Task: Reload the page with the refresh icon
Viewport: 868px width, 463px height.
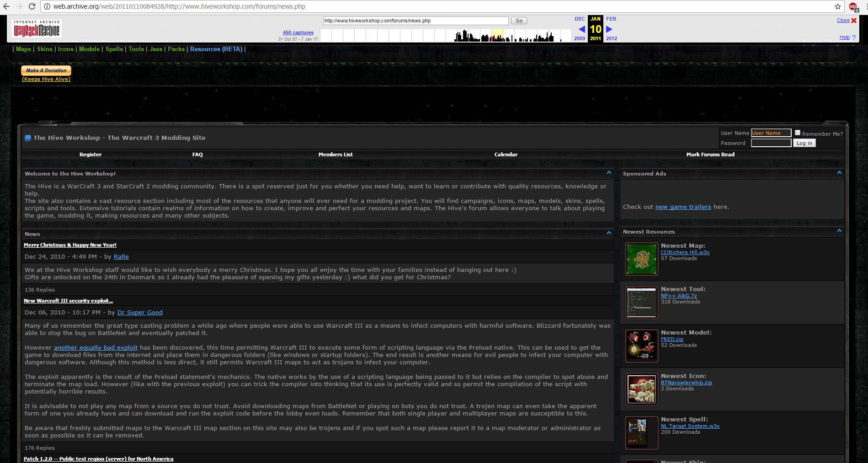Action: click(x=32, y=6)
